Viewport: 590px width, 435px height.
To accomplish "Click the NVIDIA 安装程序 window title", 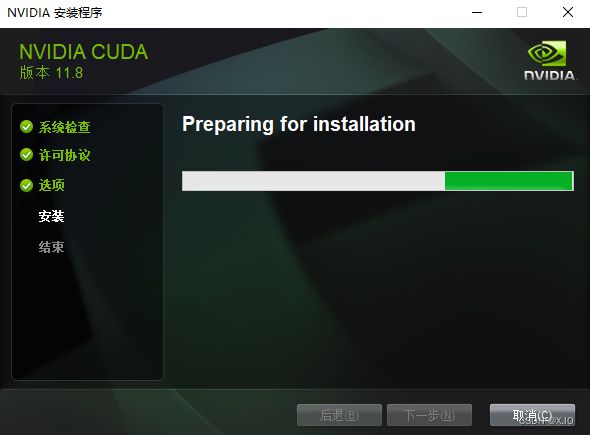I will click(55, 13).
